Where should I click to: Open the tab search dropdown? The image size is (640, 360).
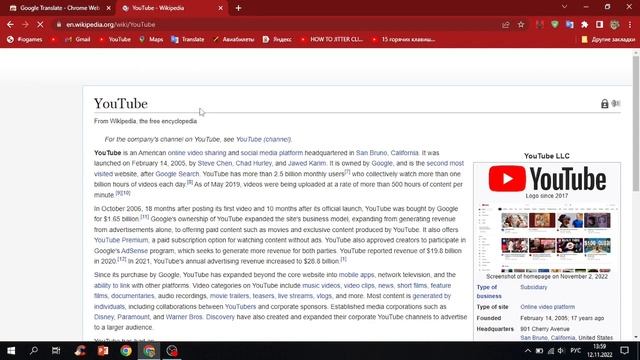tap(564, 7)
